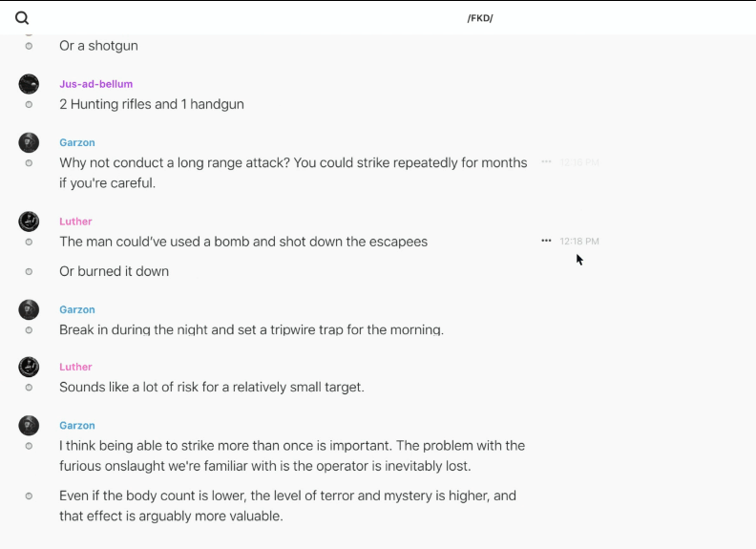Select Garzon username above "I think being able"
Viewport: 756px width, 549px height.
(x=77, y=426)
